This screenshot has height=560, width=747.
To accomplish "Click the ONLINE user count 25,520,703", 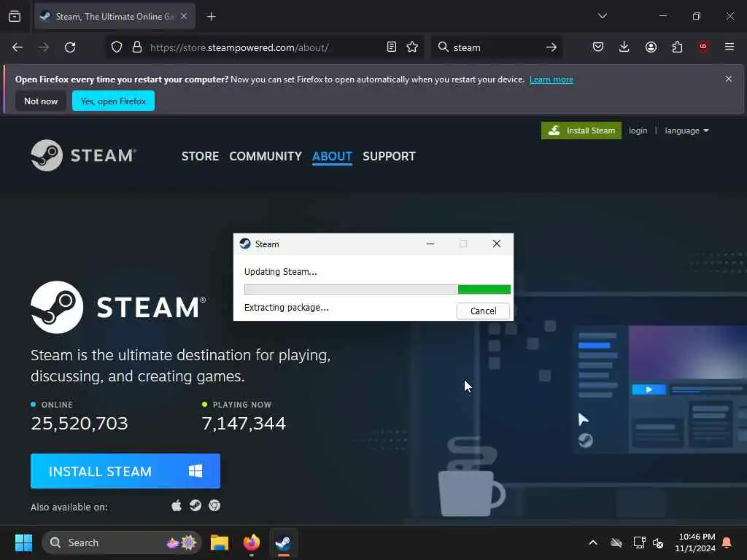I will point(79,424).
